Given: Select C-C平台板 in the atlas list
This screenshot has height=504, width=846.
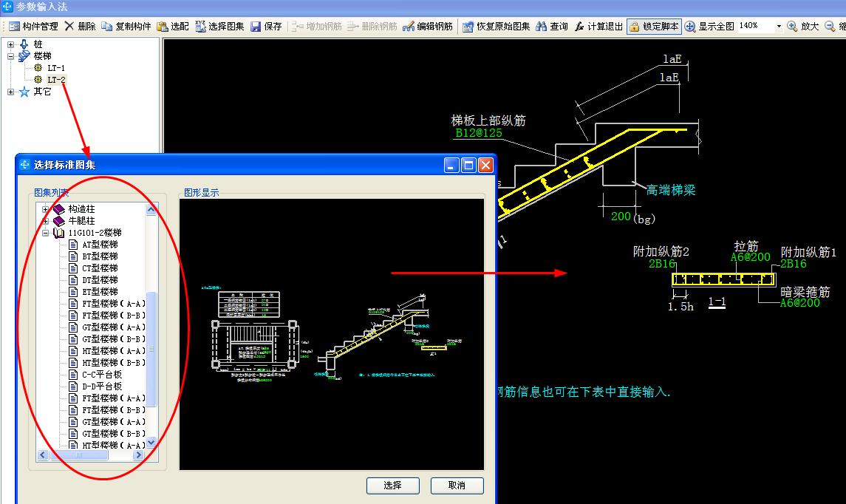Looking at the screenshot, I should pos(102,375).
